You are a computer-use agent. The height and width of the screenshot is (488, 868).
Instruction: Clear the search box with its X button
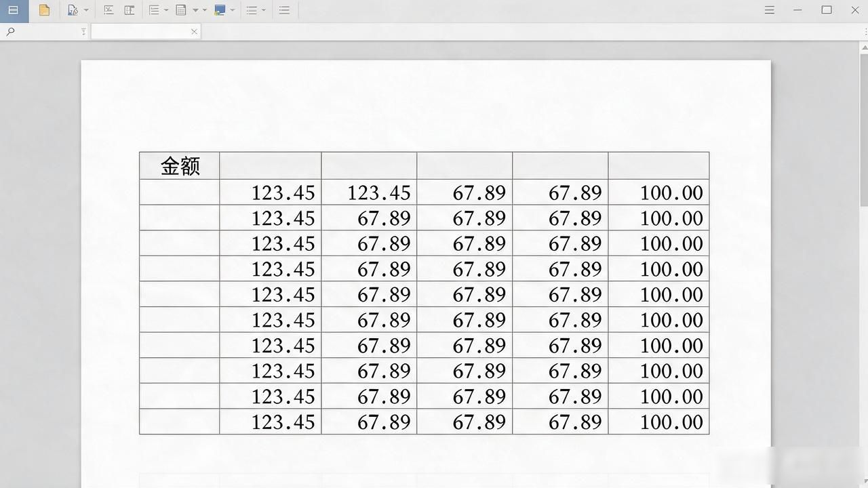pyautogui.click(x=195, y=32)
